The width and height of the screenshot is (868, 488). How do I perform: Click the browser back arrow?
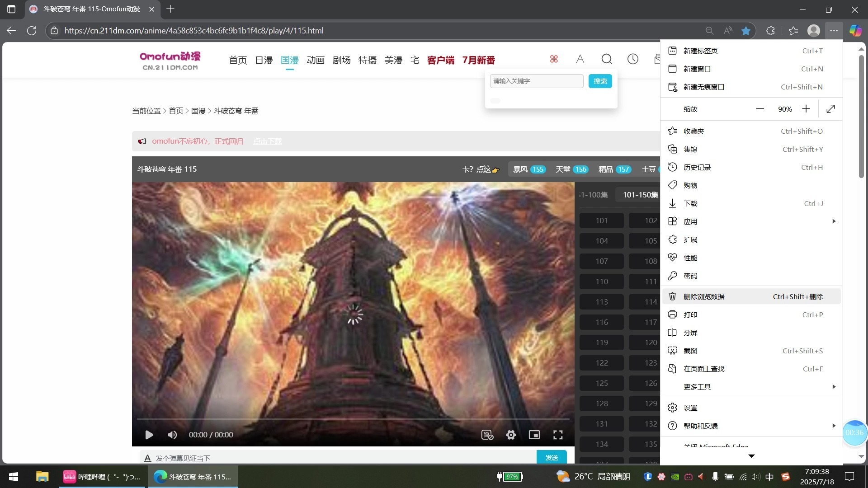click(x=11, y=30)
